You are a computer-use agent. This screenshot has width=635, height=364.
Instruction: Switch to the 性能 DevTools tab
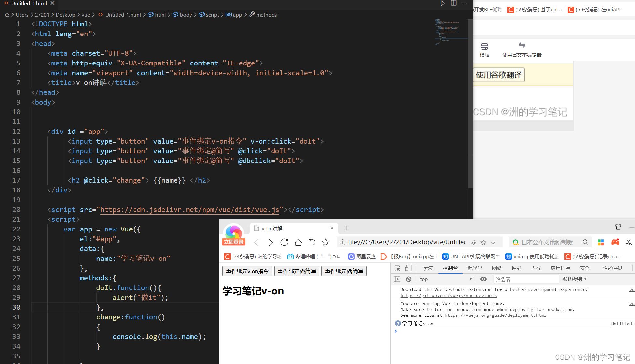pyautogui.click(x=516, y=268)
